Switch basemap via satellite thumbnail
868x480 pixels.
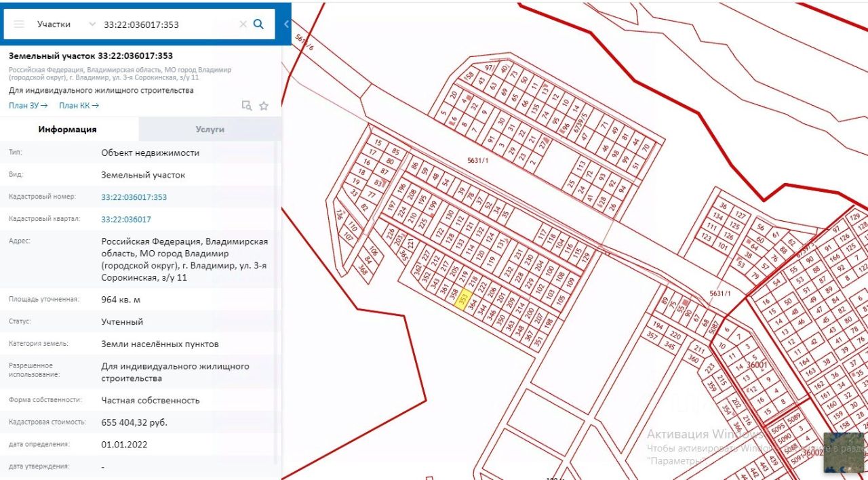click(844, 452)
